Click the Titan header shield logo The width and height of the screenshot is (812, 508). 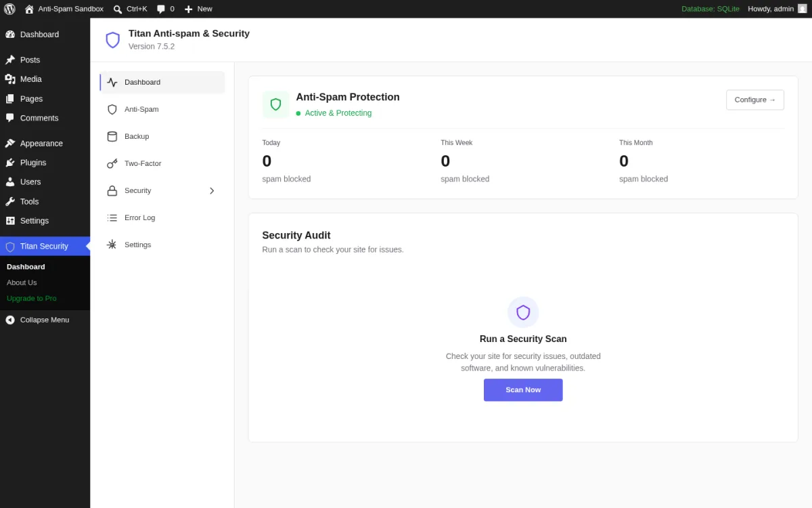(112, 40)
